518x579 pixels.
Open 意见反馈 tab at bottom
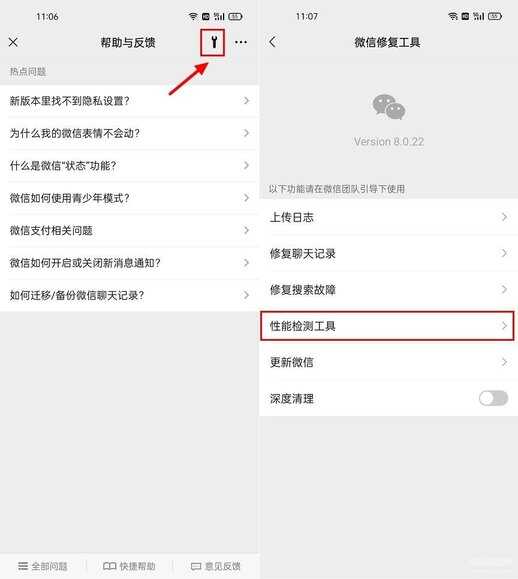[x=216, y=566]
